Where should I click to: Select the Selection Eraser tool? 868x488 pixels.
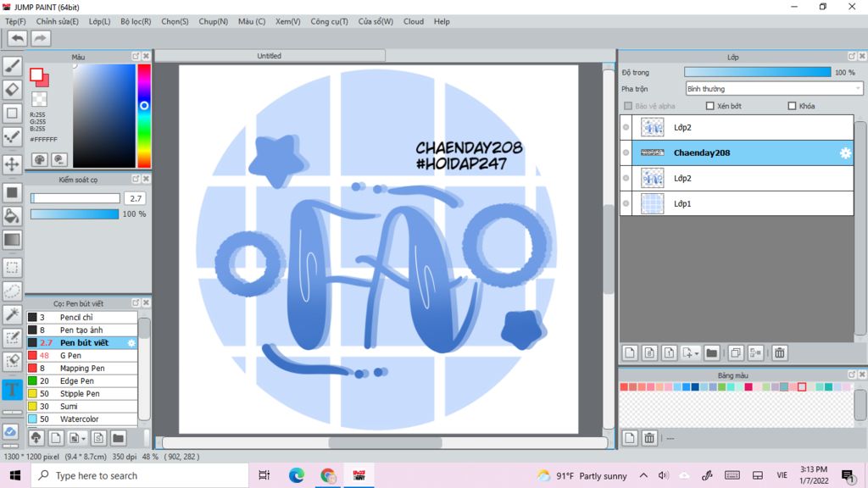tap(12, 361)
